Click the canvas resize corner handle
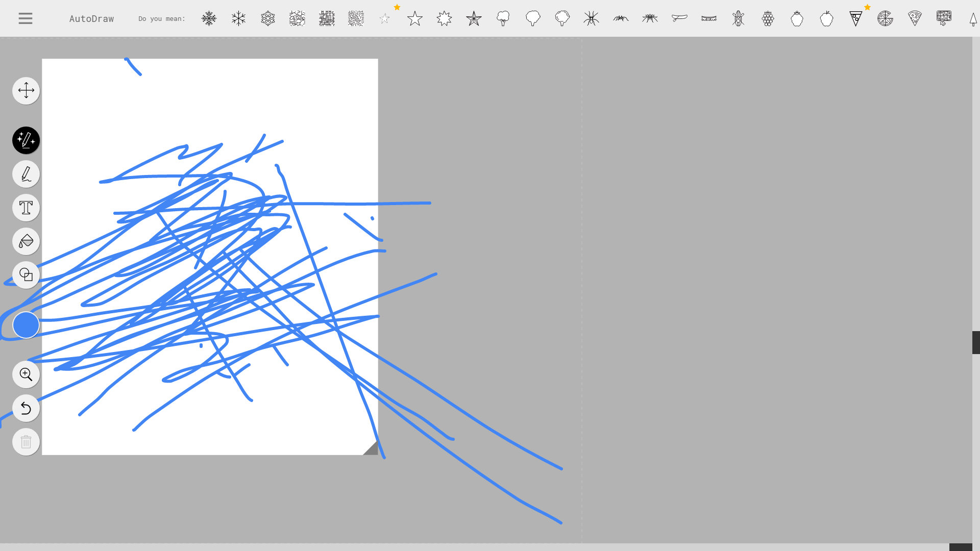980x551 pixels. [372, 449]
